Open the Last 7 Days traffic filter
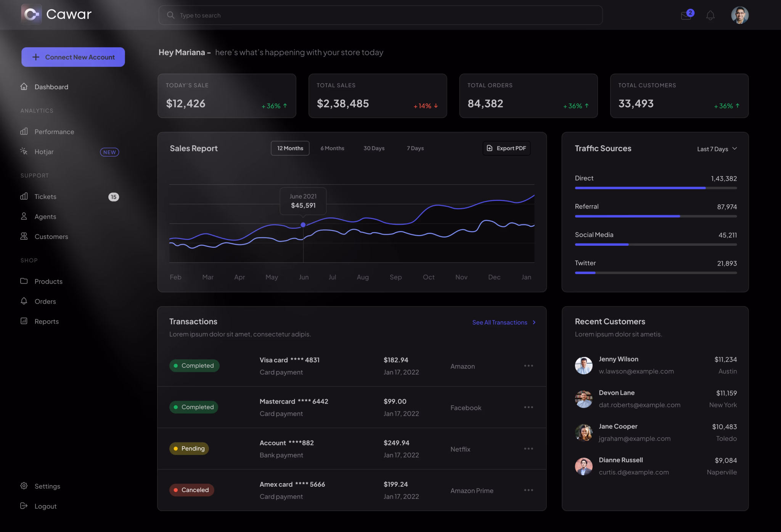 [x=717, y=149]
